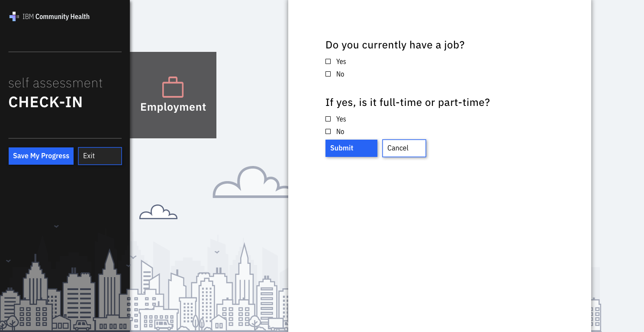
Task: Check No under full-time or part-time question
Action: [x=328, y=131]
